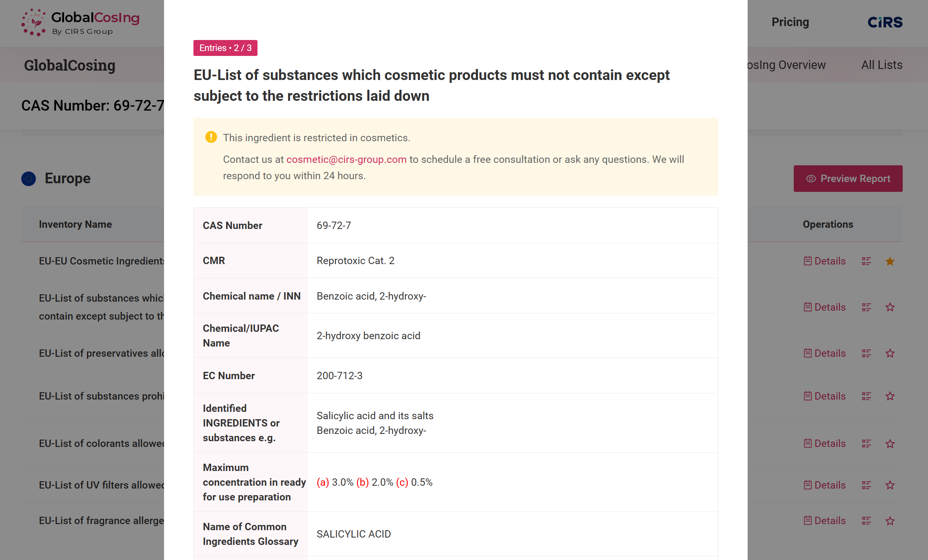928x560 pixels.
Task: Open Details for EU-EU Cosmetic Ingredients row
Action: (824, 261)
